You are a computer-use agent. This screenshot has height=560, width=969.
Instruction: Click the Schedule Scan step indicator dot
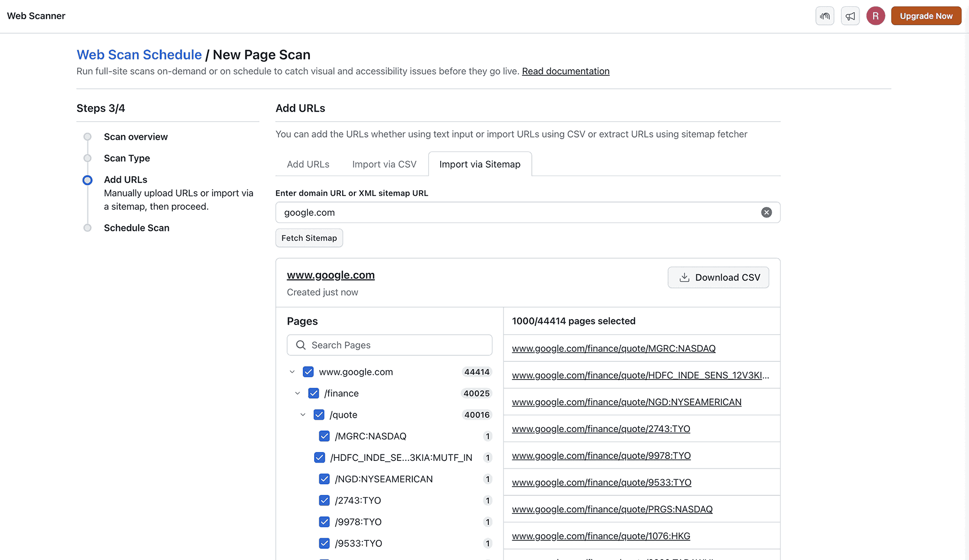87,228
